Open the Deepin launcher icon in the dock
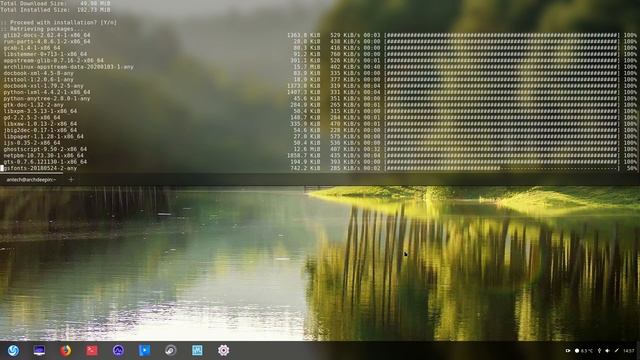Screen dimensions: 640x360 13,350
